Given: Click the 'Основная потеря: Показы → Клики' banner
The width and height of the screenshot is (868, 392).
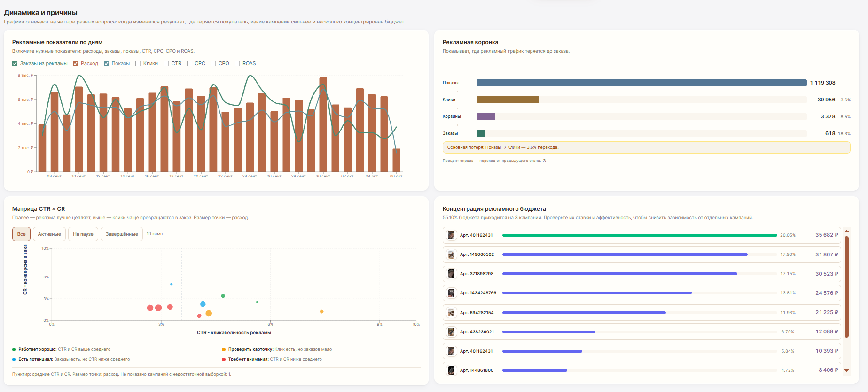Looking at the screenshot, I should pyautogui.click(x=646, y=147).
